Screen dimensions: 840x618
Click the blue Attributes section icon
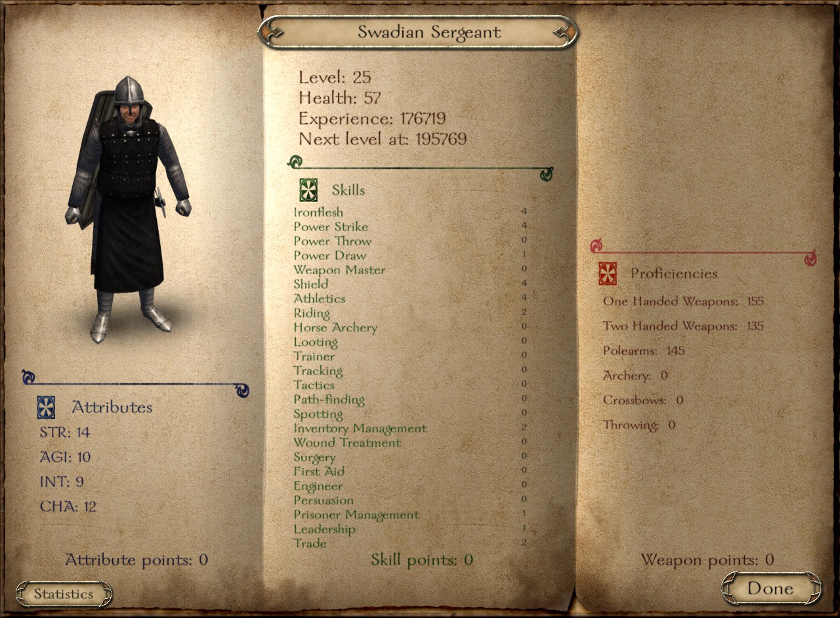point(46,407)
